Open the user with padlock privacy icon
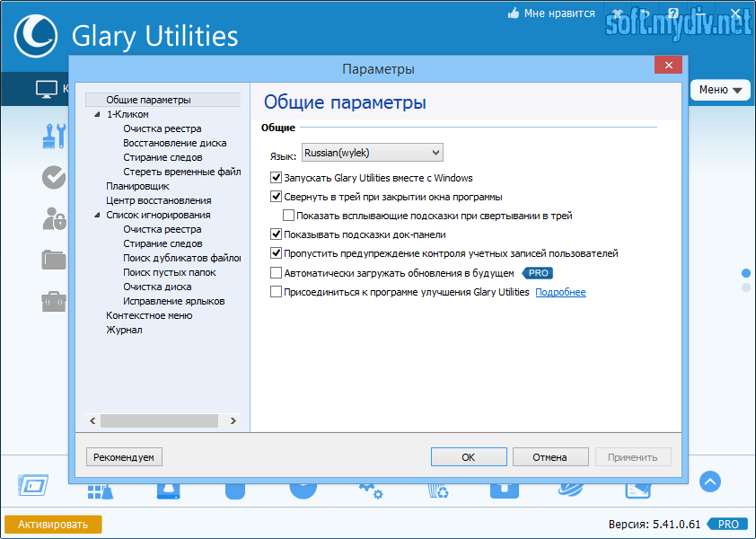This screenshot has height=539, width=756. pyautogui.click(x=54, y=218)
